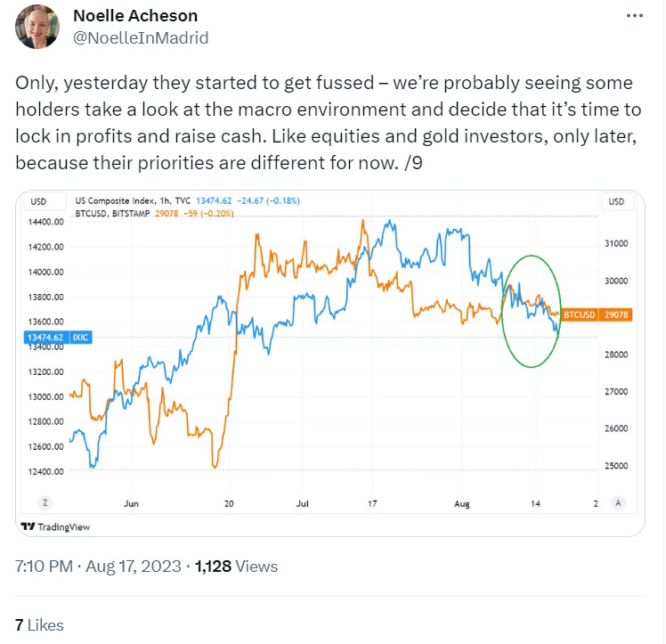Image resolution: width=666 pixels, height=644 pixels.
Task: Open the Noelle Acheson display name link
Action: tap(135, 16)
